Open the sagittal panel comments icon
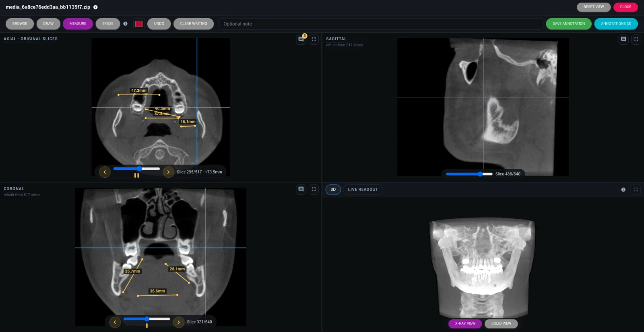The height and width of the screenshot is (332, 644). (x=623, y=39)
